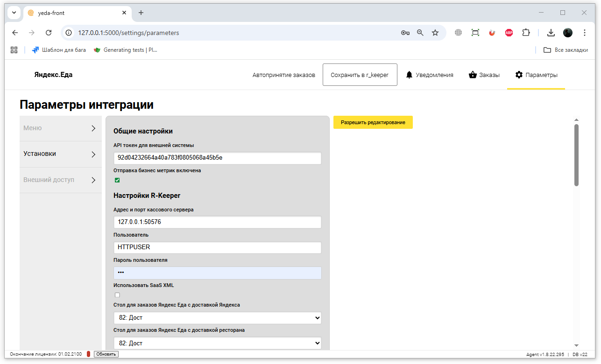Enable the Use SaaS XML checkbox
This screenshot has height=364, width=601.
tap(117, 295)
